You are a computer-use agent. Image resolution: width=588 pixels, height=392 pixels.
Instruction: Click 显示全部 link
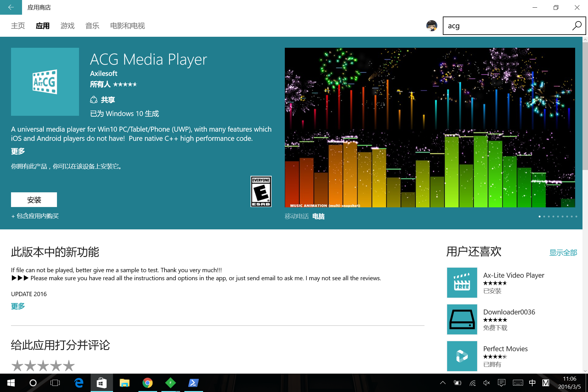point(563,253)
